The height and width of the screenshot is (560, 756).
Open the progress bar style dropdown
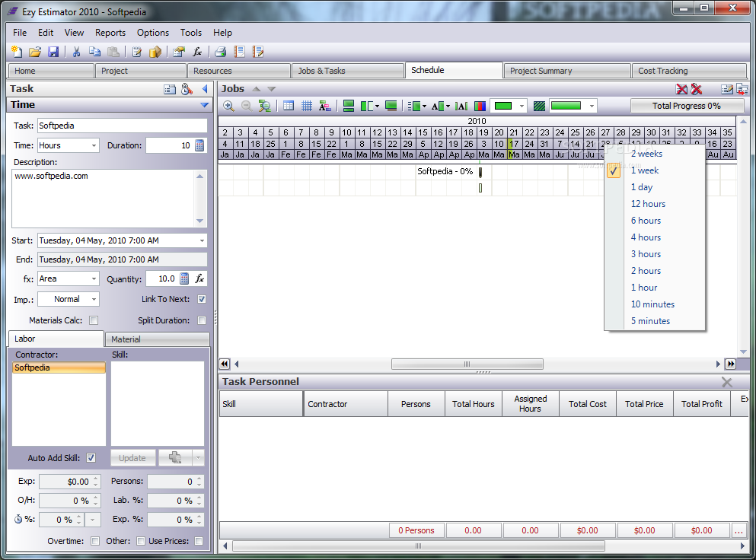point(592,106)
